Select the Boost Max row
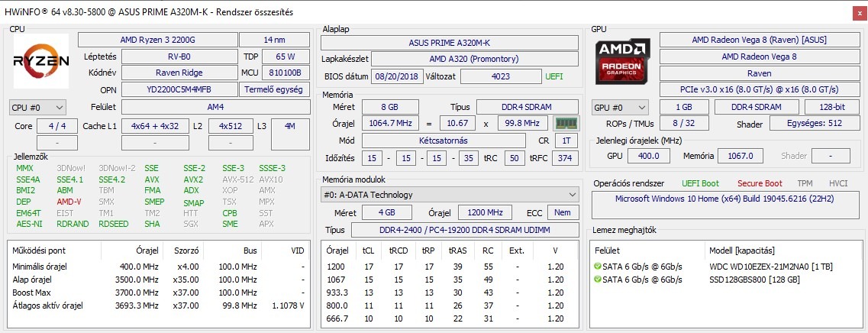The width and height of the screenshot is (868, 333). pyautogui.click(x=158, y=292)
